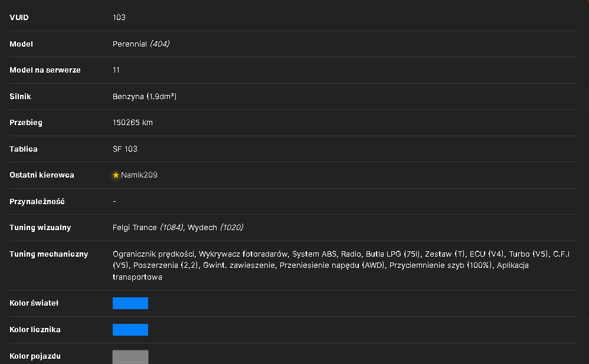
Task: Click the model ID (404) text
Action: pyautogui.click(x=160, y=44)
